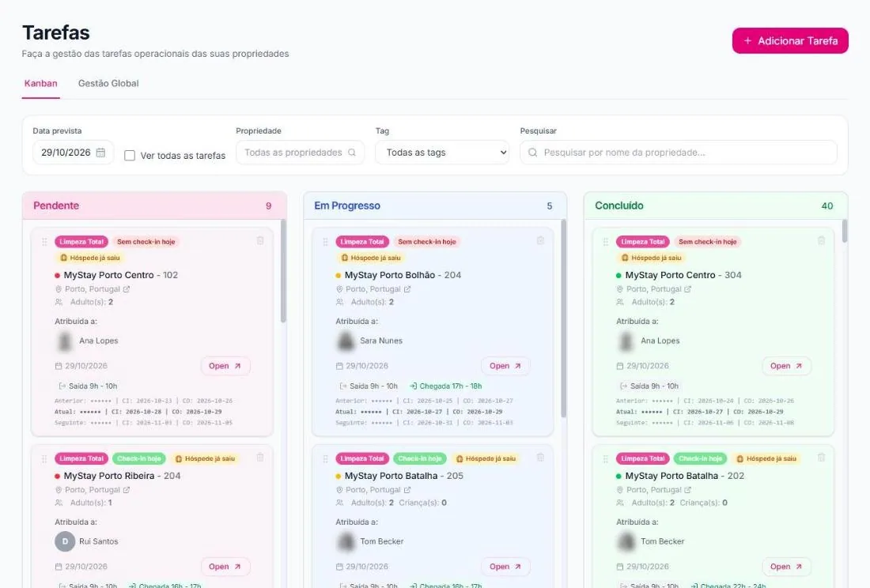Image resolution: width=870 pixels, height=588 pixels.
Task: Delete the MyStay Porto Centro - 102 task
Action: click(x=260, y=240)
